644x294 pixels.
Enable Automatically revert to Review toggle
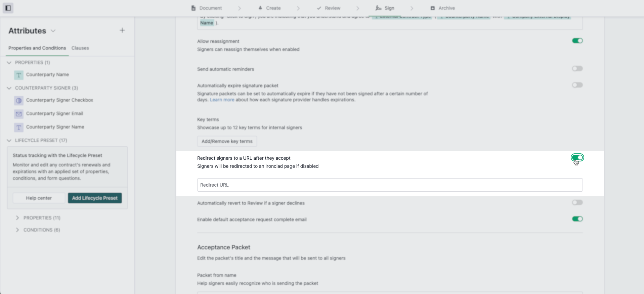(x=577, y=202)
